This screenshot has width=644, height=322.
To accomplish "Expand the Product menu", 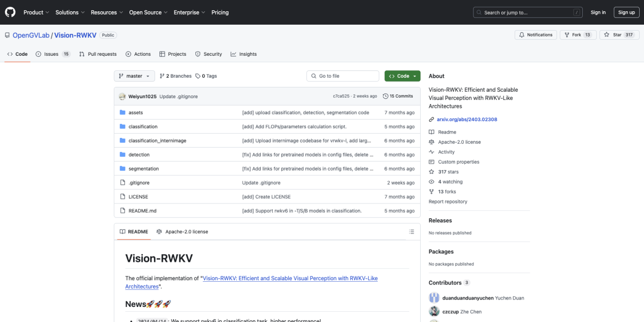I will [x=36, y=12].
